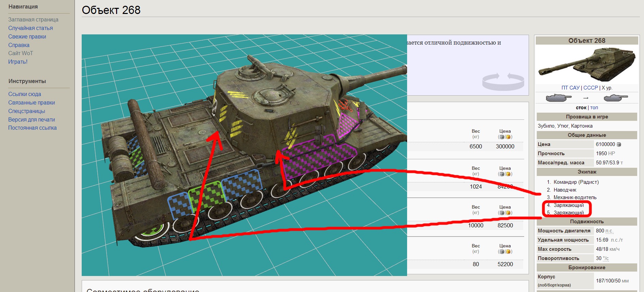Click the Командир (Радист) crew entry
The width and height of the screenshot is (644, 292).
[x=576, y=182]
